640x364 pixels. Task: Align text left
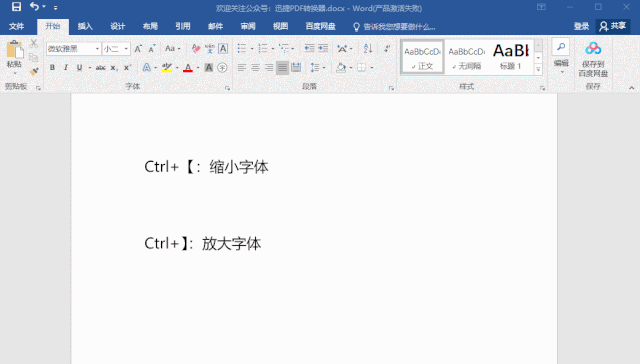242,67
